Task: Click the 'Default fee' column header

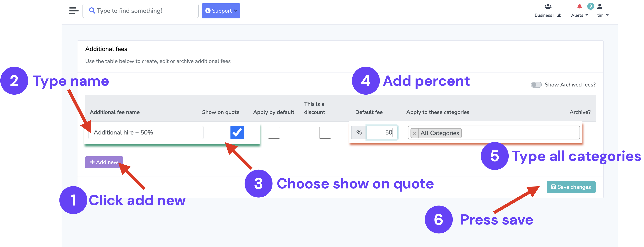Action: point(369,112)
